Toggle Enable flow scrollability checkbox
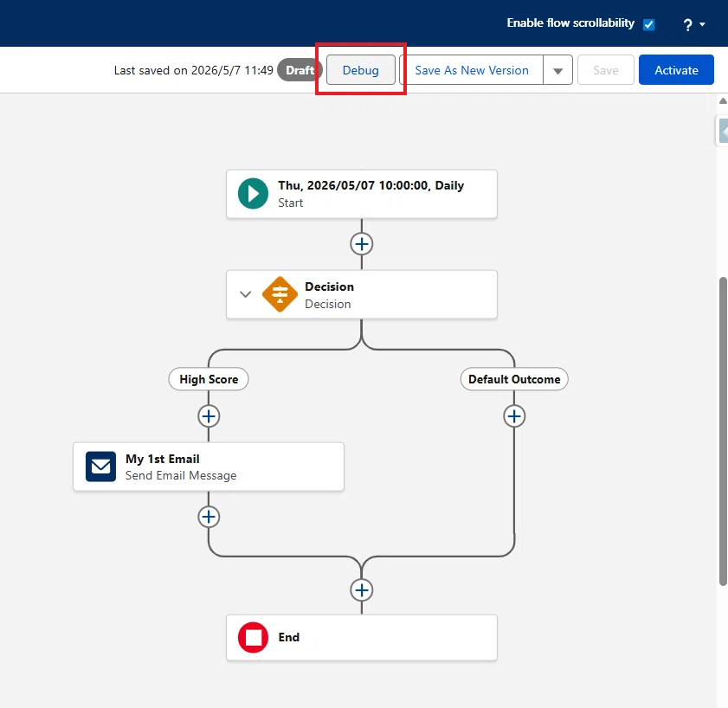This screenshot has width=728, height=708. (x=648, y=24)
